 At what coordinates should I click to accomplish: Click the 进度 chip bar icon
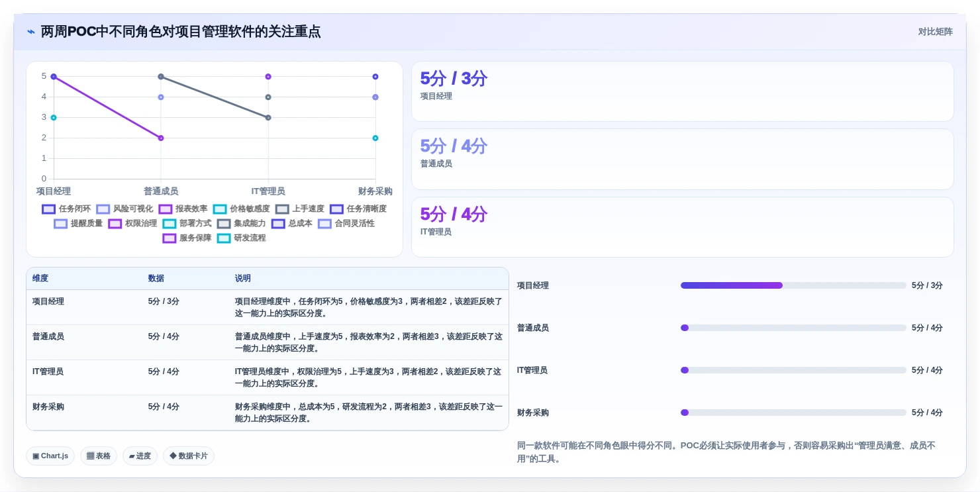(x=132, y=456)
